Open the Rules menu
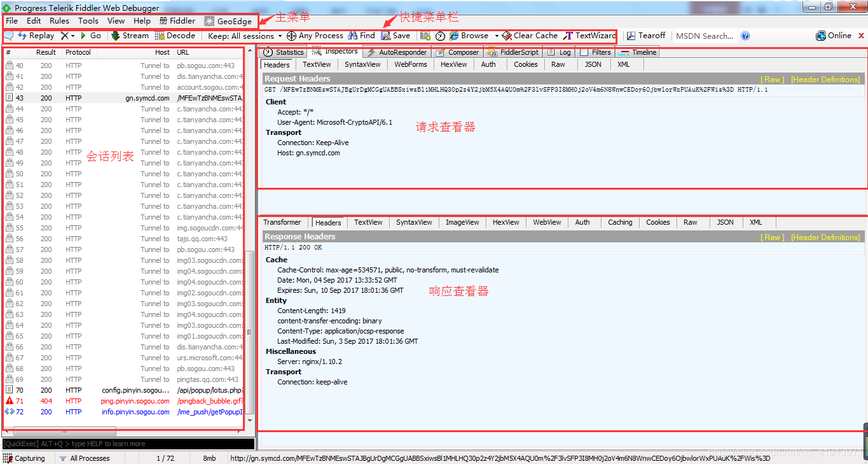The image size is (868, 464). tap(60, 21)
